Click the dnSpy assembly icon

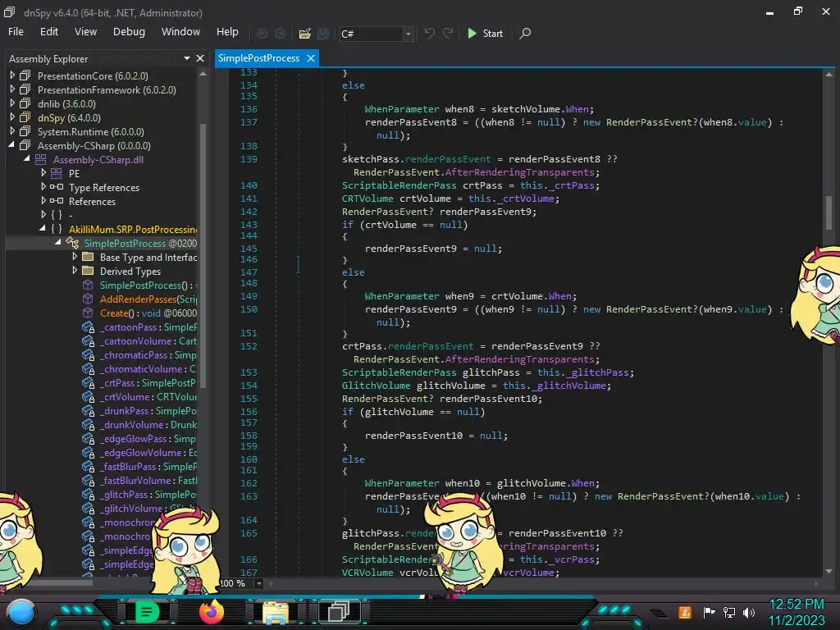25,117
